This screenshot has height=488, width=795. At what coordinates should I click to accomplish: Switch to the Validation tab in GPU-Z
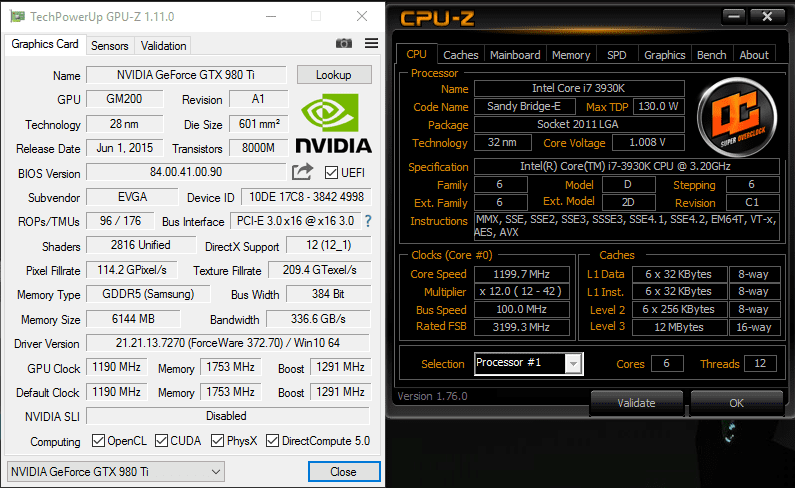click(x=163, y=46)
